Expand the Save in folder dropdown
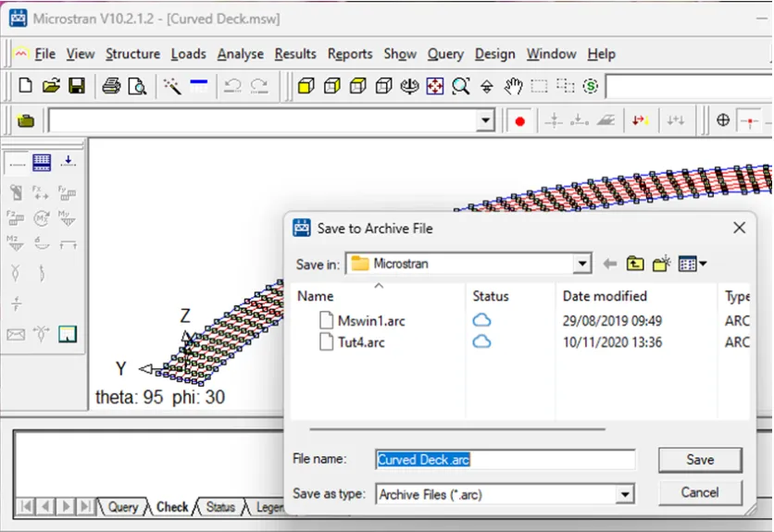This screenshot has width=774, height=532. [x=582, y=264]
